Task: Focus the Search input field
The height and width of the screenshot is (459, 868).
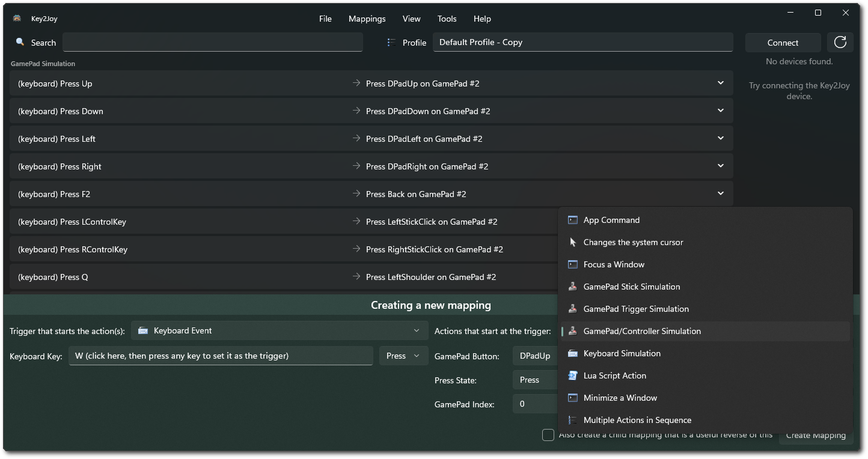Action: click(213, 42)
